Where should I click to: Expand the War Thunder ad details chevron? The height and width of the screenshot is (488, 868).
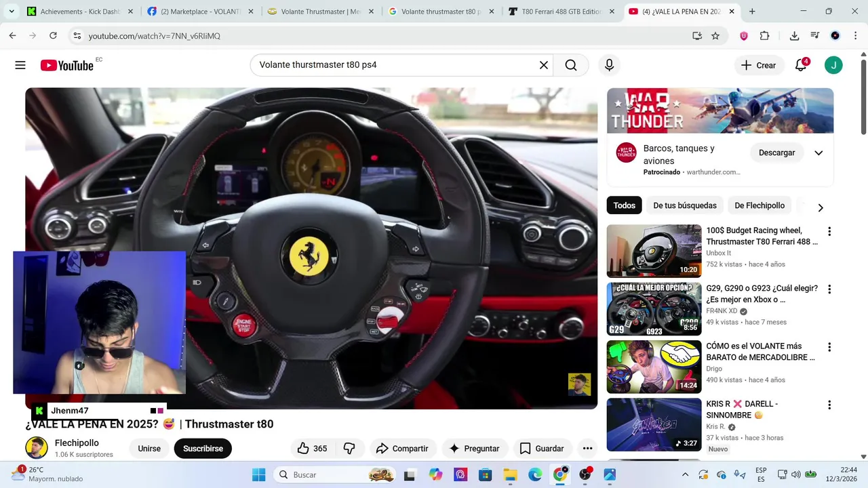coord(818,153)
